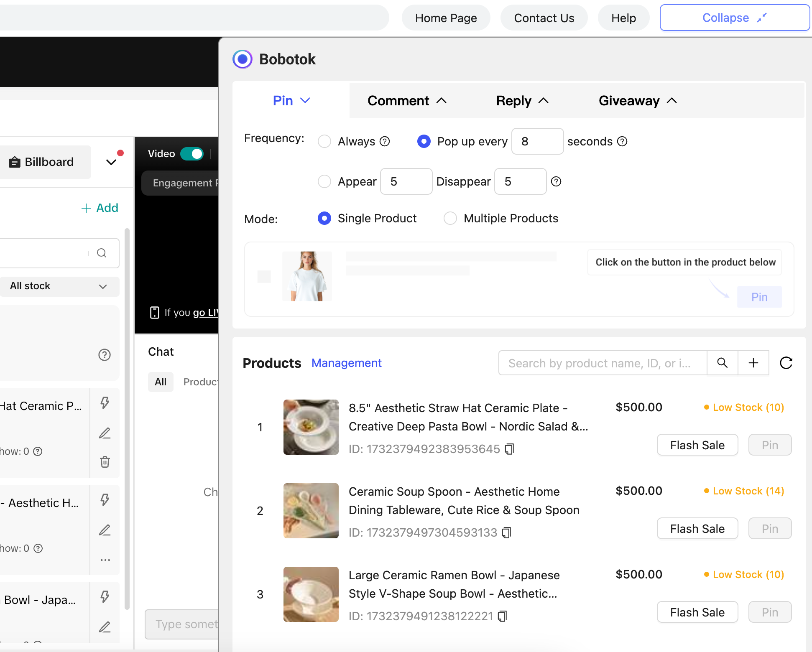Choose Single Product mode
This screenshot has width=812, height=652.
(324, 218)
